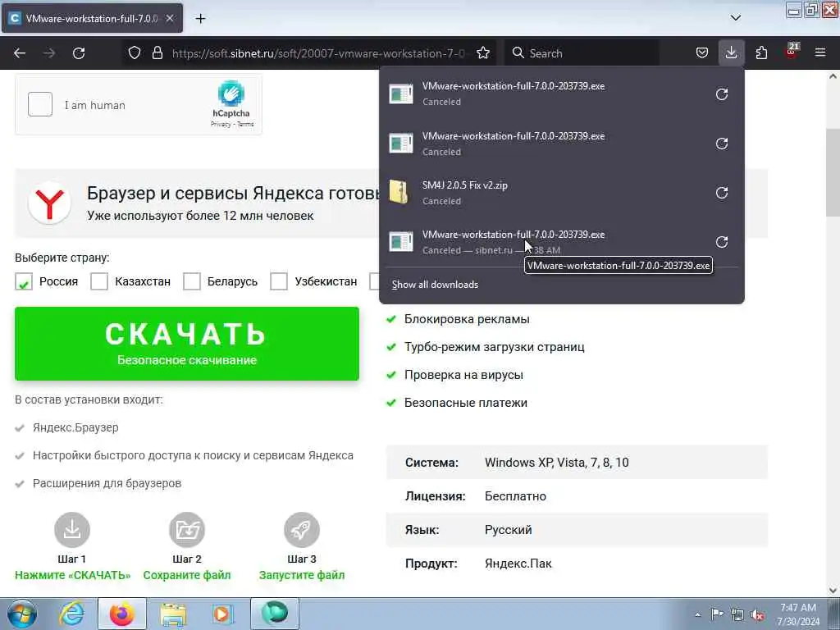
Task: Open the Action Center flag icon
Action: tap(717, 614)
